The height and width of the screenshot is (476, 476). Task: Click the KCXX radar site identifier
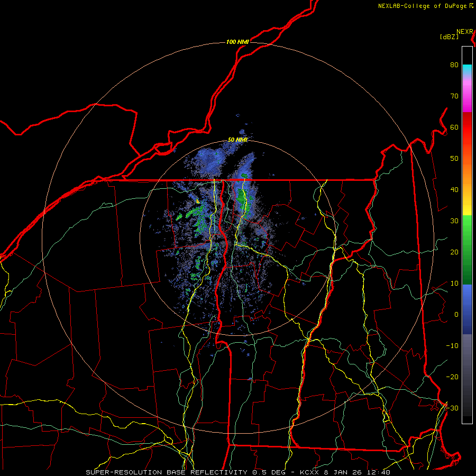coord(309,472)
